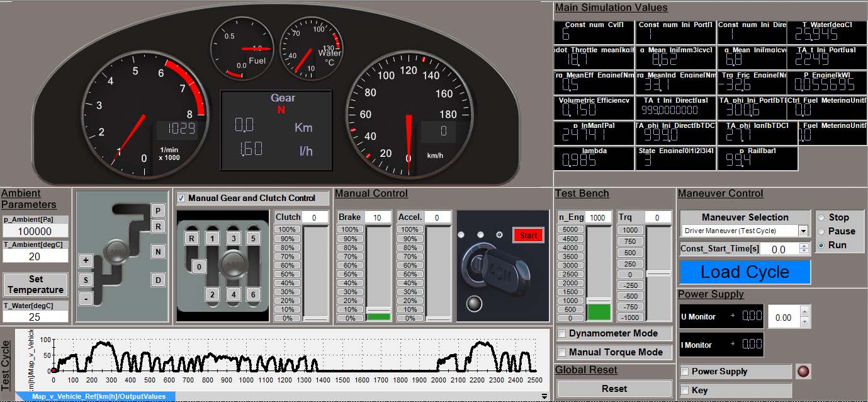Image resolution: width=868 pixels, height=402 pixels.
Task: Click the plus upshift button
Action: pyautogui.click(x=86, y=260)
